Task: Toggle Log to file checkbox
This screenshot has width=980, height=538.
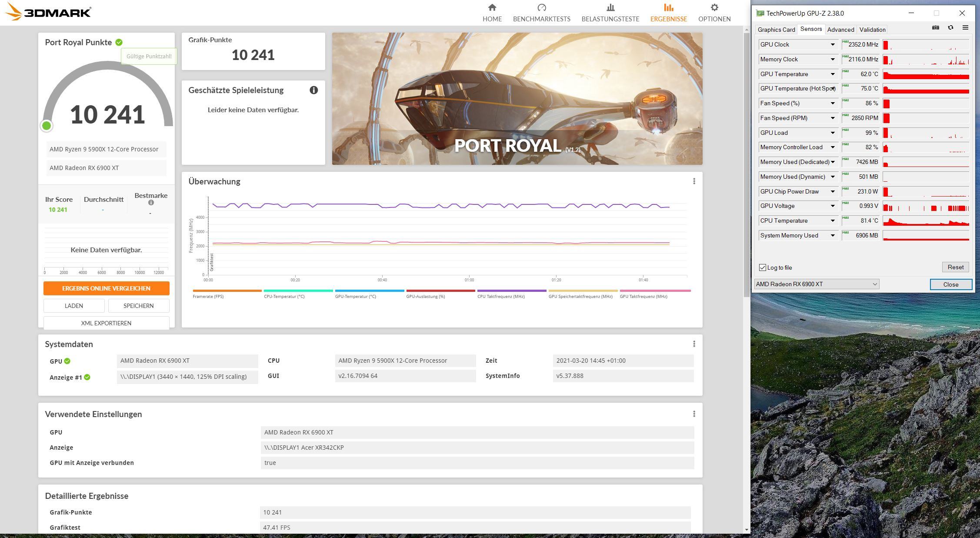Action: click(x=762, y=267)
